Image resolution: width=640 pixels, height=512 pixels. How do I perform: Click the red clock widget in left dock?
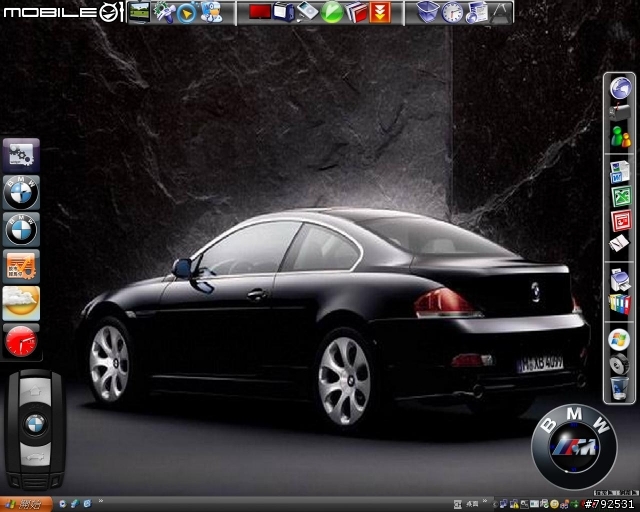click(21, 341)
